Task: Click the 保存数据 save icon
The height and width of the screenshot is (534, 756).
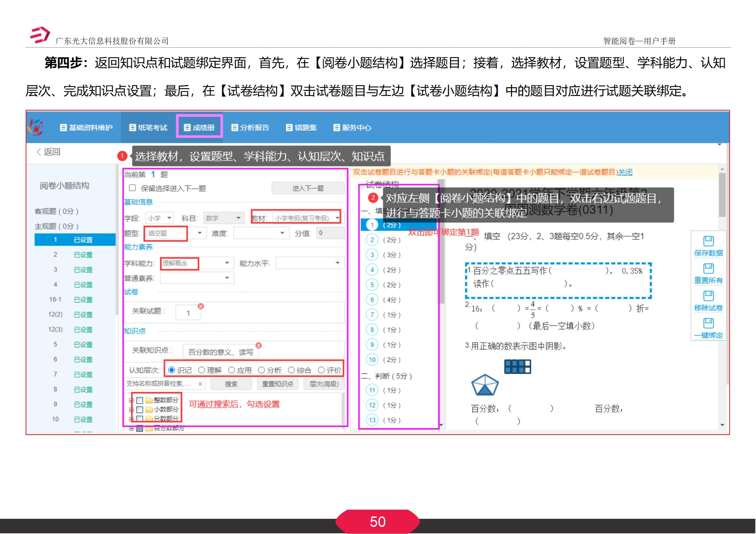Action: [709, 241]
